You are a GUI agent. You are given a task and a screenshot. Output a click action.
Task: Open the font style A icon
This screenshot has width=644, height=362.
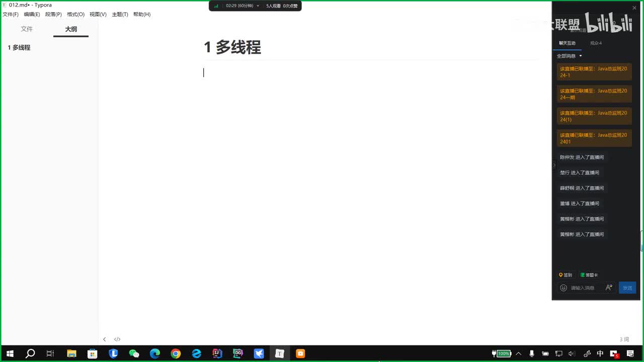point(609,288)
